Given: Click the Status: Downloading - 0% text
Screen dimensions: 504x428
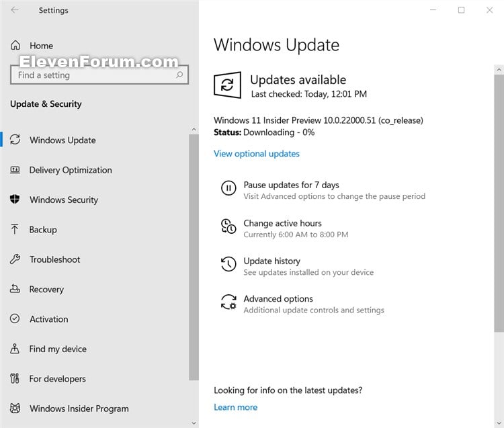Looking at the screenshot, I should pos(264,132).
